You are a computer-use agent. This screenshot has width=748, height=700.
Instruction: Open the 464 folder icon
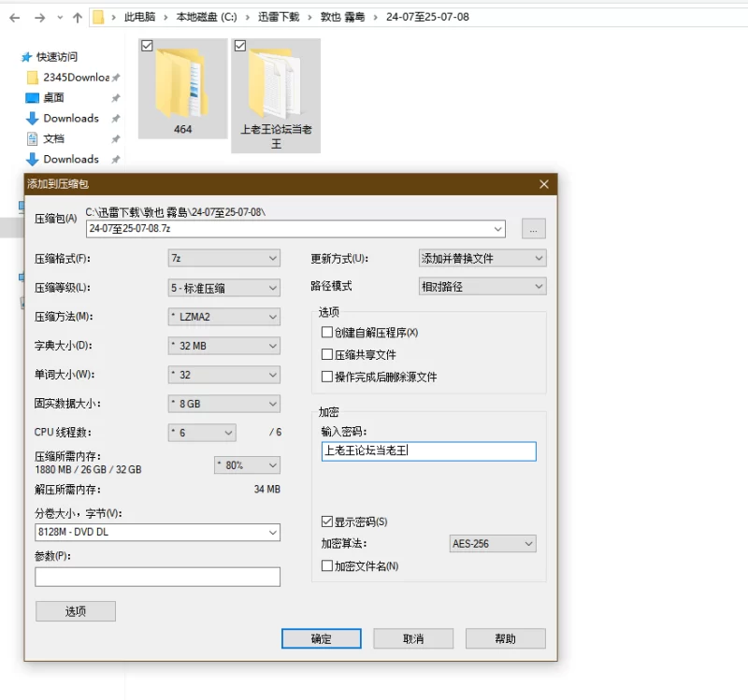[182, 82]
